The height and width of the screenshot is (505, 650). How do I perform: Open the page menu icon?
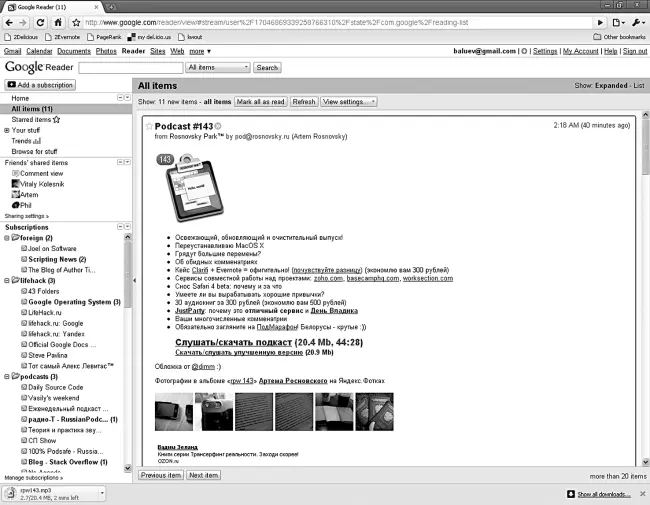pos(618,22)
